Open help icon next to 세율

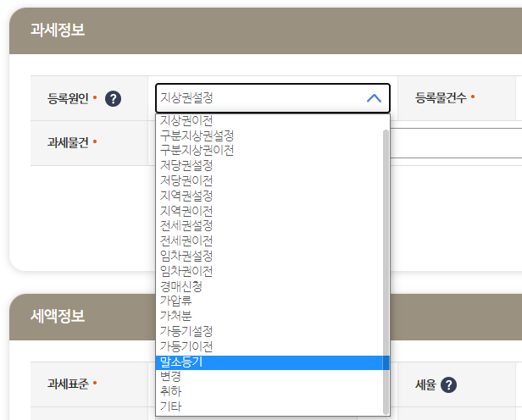pos(448,385)
